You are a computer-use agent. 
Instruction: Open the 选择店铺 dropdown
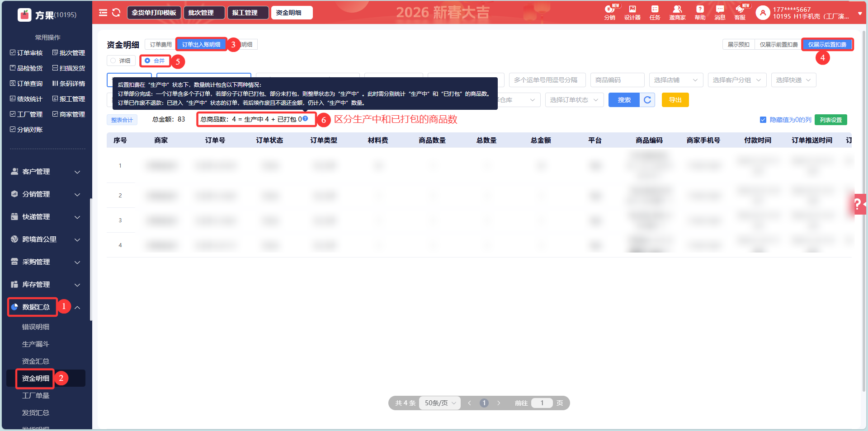tap(676, 80)
